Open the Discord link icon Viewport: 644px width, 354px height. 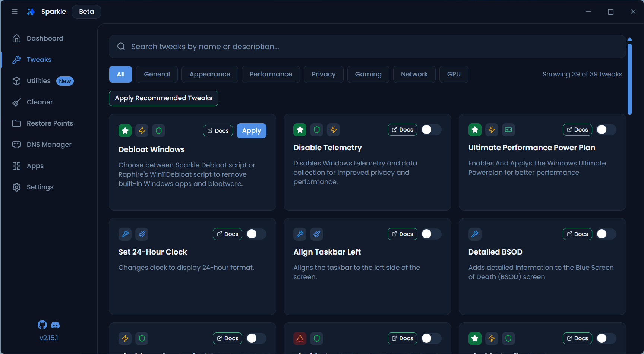[55, 325]
